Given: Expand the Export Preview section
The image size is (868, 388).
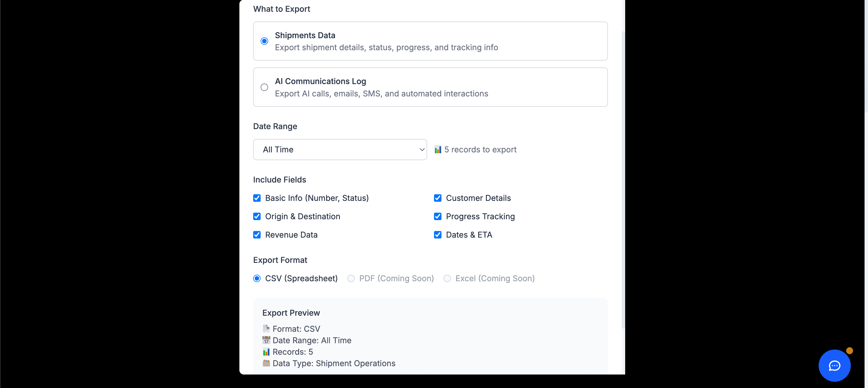Looking at the screenshot, I should [291, 313].
